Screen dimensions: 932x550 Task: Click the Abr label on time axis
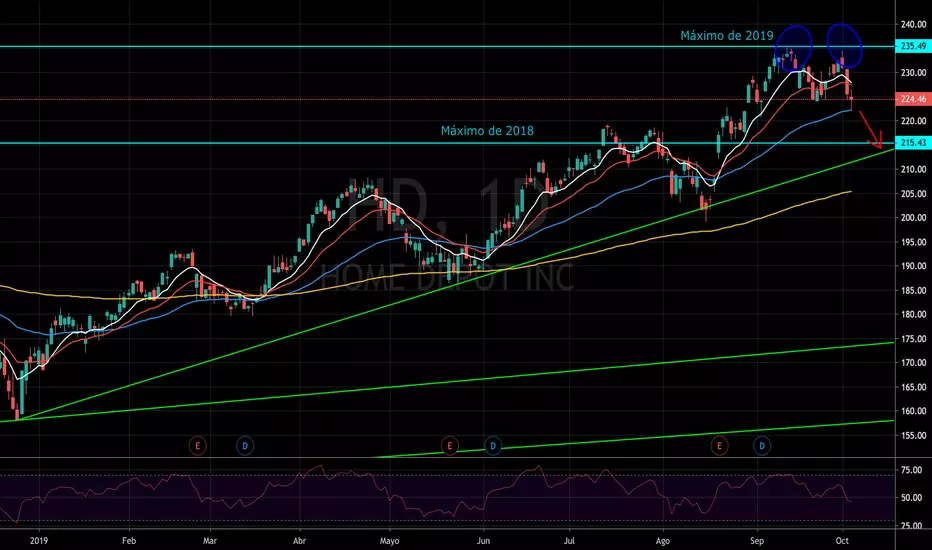pyautogui.click(x=300, y=540)
